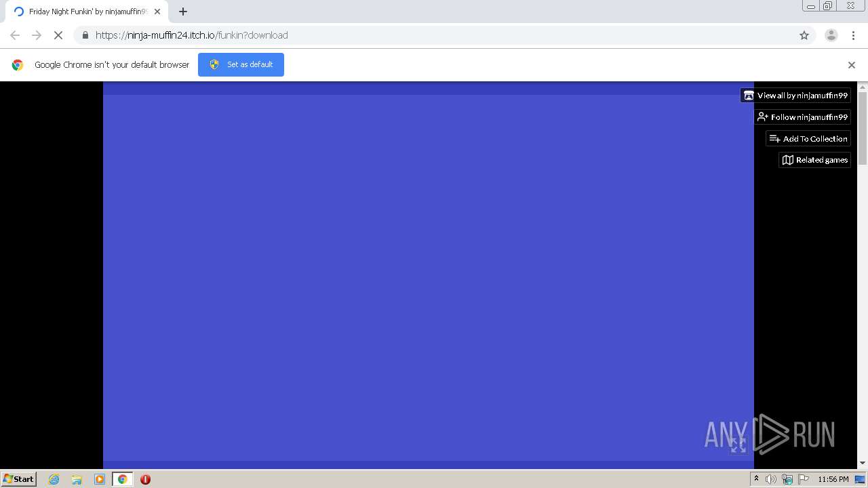
Task: Click the address bar URL
Action: [192, 35]
